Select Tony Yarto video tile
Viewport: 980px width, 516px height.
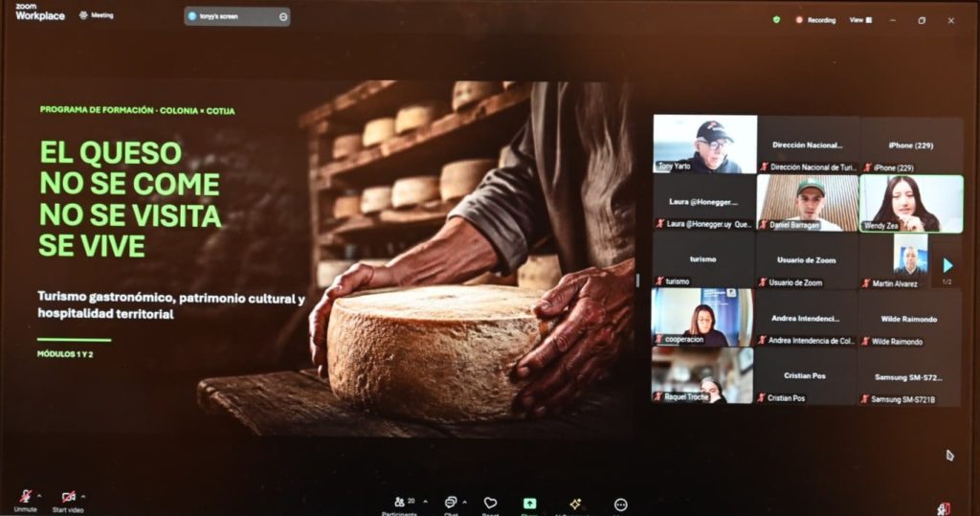click(704, 144)
